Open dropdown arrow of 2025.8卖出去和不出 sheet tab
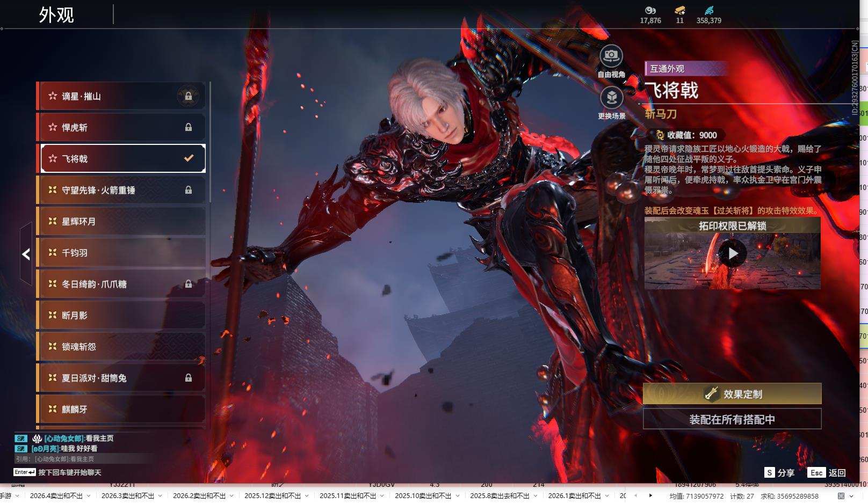This screenshot has height=504, width=868. [x=535, y=496]
